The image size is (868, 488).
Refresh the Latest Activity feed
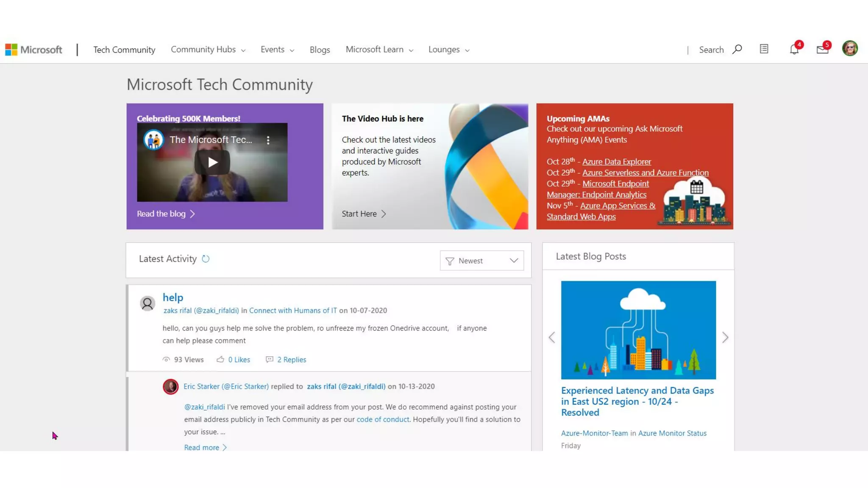[x=206, y=259]
